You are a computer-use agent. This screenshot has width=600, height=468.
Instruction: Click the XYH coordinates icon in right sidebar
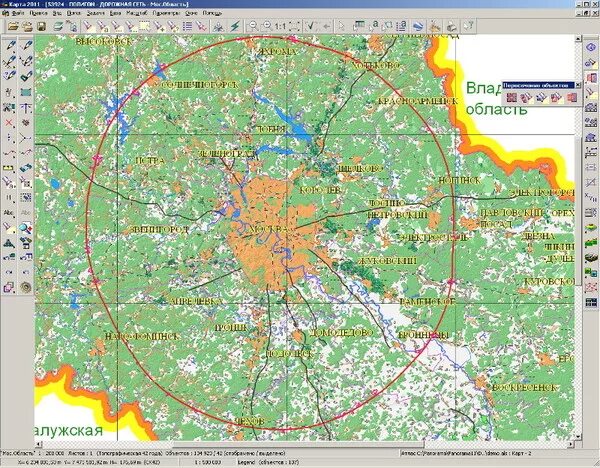[x=592, y=197]
